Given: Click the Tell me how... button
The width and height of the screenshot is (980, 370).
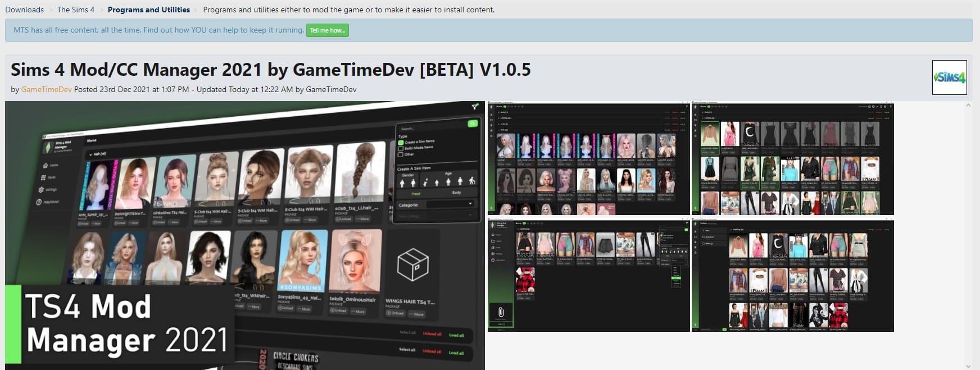Looking at the screenshot, I should tap(327, 30).
